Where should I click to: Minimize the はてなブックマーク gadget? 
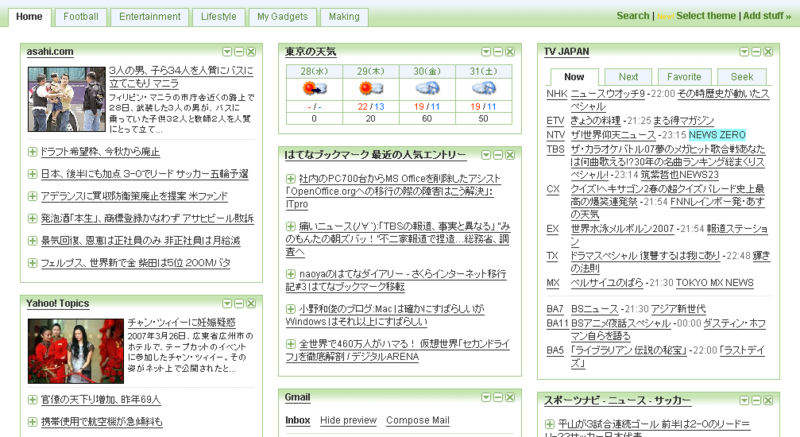click(x=498, y=155)
